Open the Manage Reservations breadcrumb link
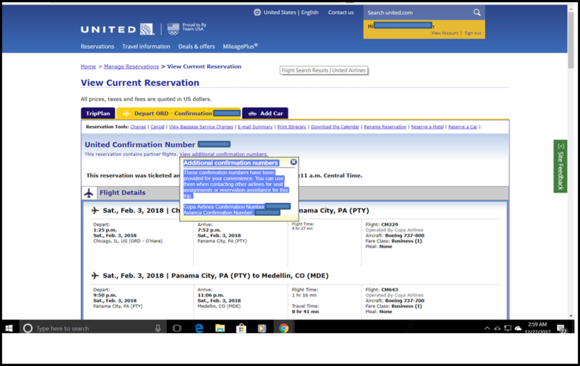This screenshot has width=580, height=366. [131, 67]
